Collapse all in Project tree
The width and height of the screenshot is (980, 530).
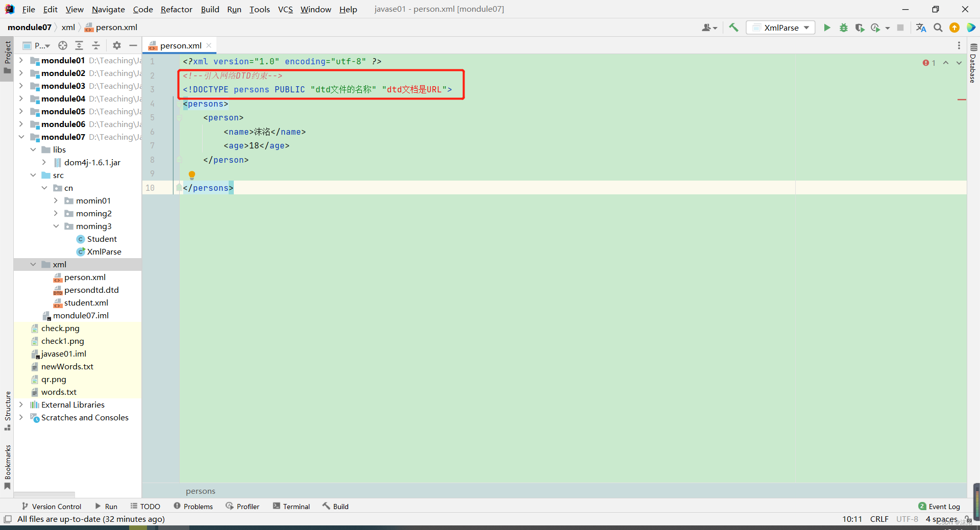coord(96,45)
